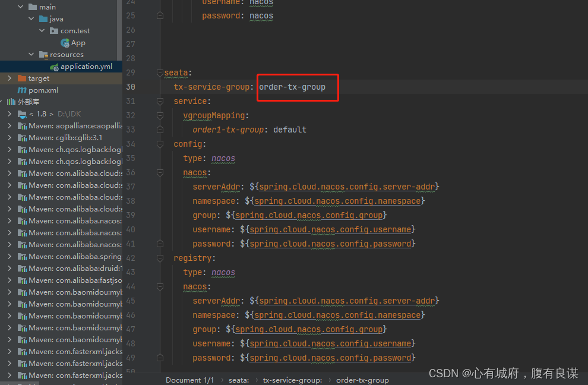Click the order-tx-group value on line 30
Image resolution: width=588 pixels, height=385 pixels.
tap(292, 87)
